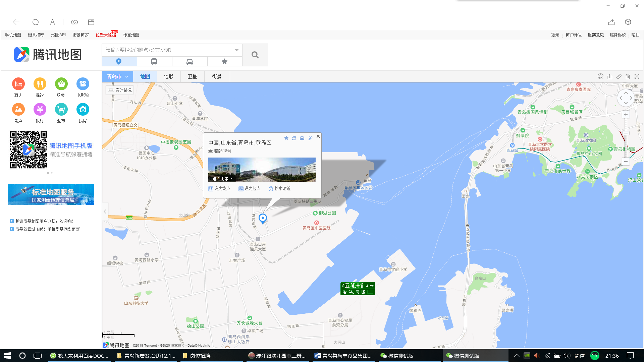Expand the 青岛市 city selector
The image size is (644, 362).
[x=117, y=76]
